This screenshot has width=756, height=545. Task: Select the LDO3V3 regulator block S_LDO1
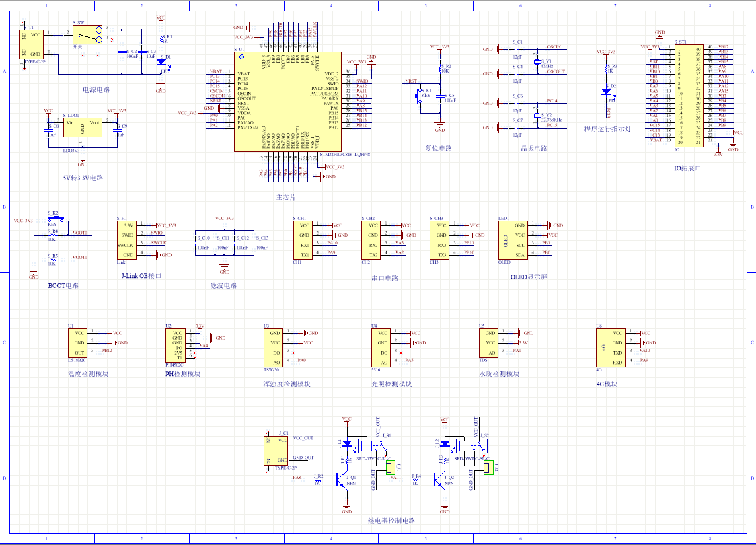[83, 127]
